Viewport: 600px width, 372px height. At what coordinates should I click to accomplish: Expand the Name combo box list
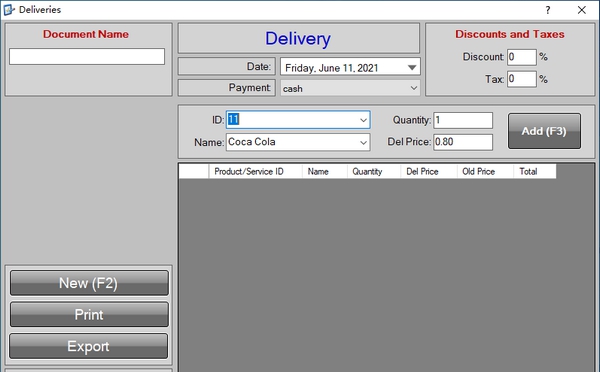[363, 142]
